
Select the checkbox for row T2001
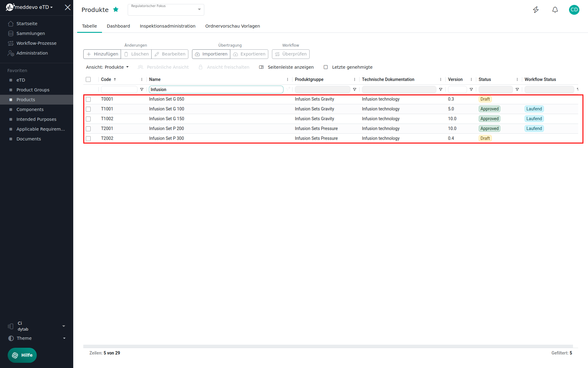[x=88, y=129]
